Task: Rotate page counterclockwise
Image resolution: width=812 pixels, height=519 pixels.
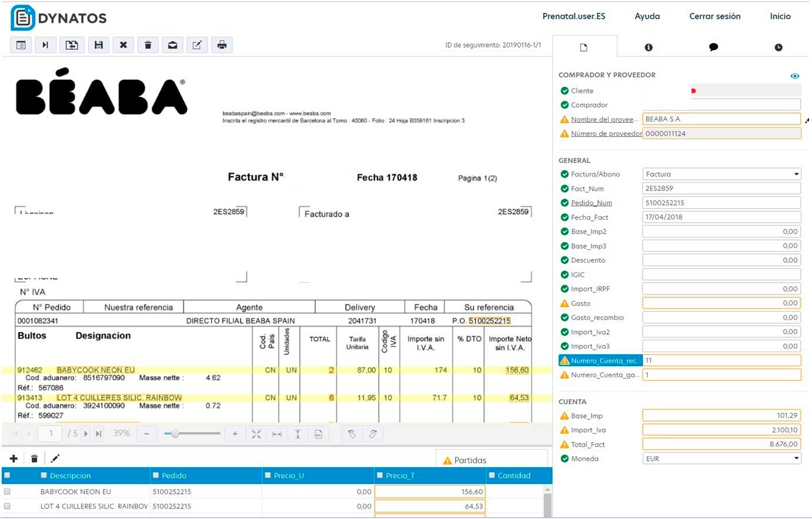Action: [352, 434]
